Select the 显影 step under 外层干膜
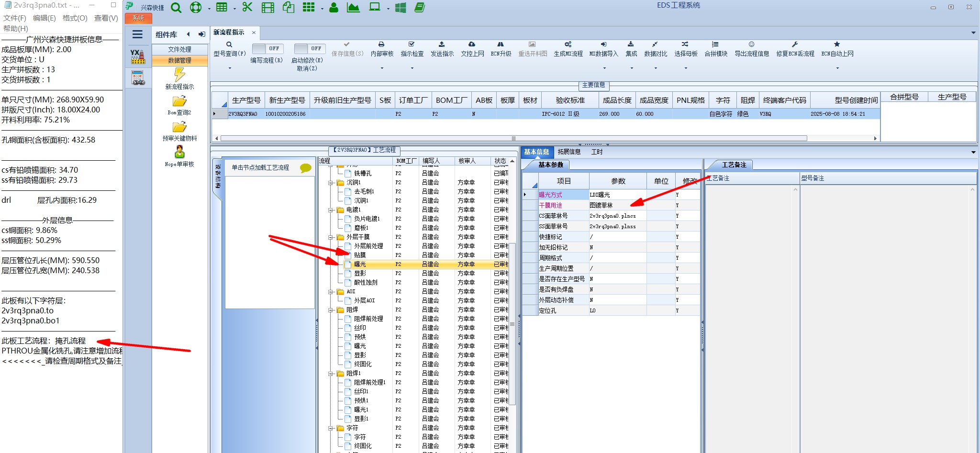The height and width of the screenshot is (453, 980). (360, 274)
